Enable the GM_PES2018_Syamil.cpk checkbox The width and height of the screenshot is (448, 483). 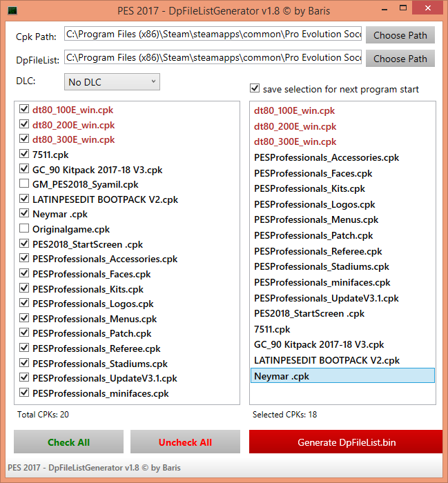tap(24, 184)
